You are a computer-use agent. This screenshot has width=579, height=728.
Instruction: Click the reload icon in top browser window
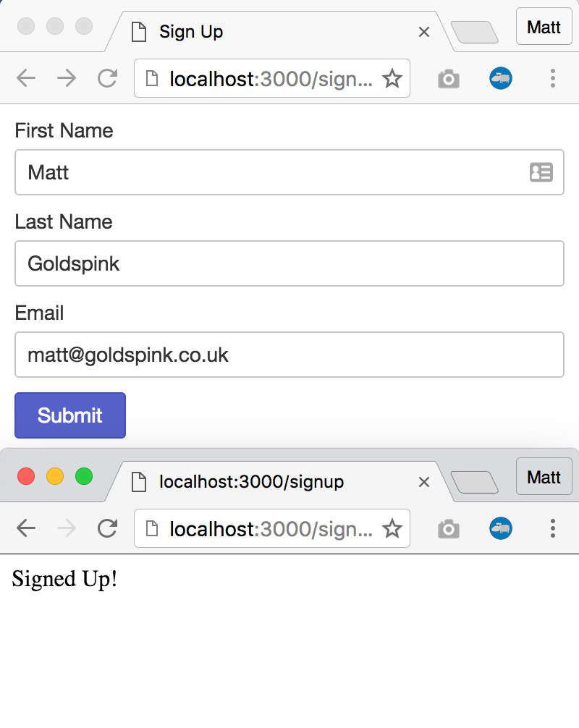107,78
